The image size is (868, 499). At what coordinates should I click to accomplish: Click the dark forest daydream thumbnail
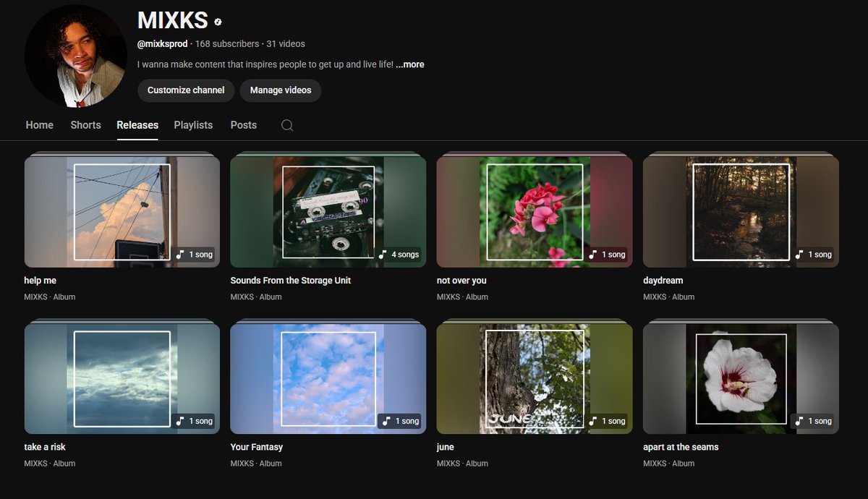coord(741,212)
